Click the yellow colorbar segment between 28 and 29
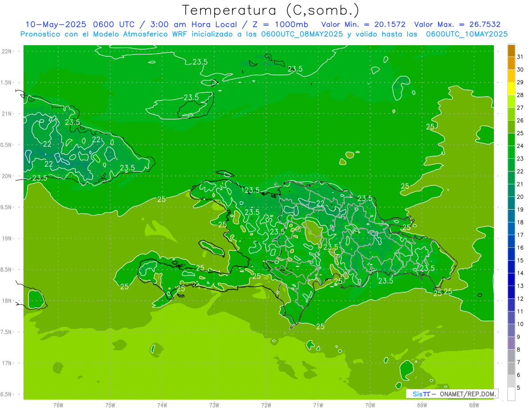The image size is (532, 411). tap(511, 89)
